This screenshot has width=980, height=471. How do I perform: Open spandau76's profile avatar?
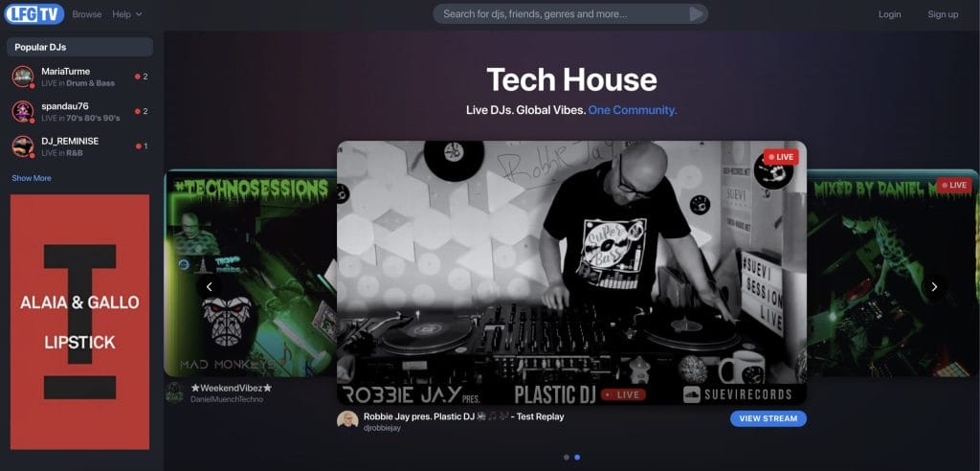[x=23, y=111]
